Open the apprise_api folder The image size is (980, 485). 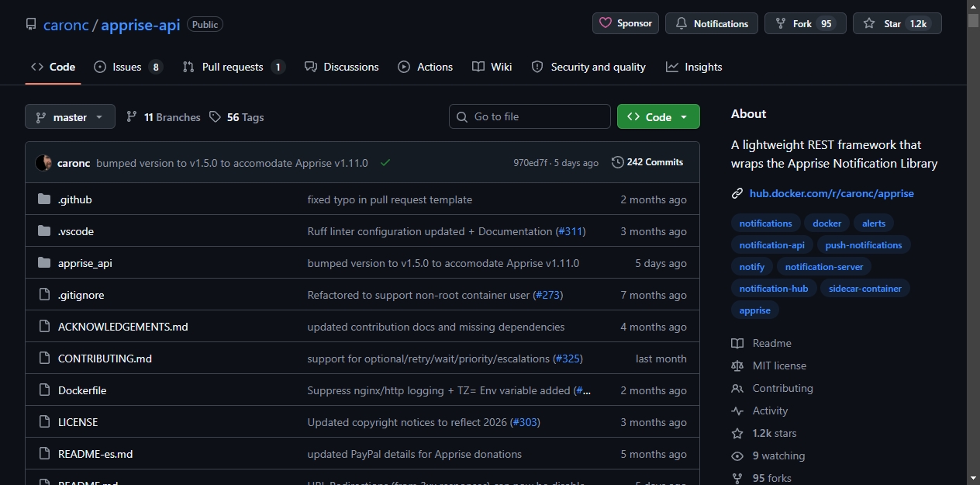(x=85, y=263)
